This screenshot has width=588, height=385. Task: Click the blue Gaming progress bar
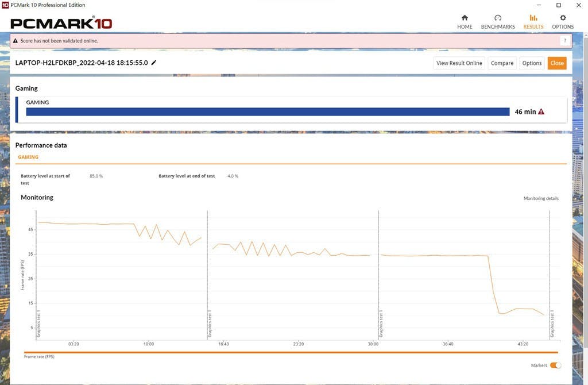(268, 112)
